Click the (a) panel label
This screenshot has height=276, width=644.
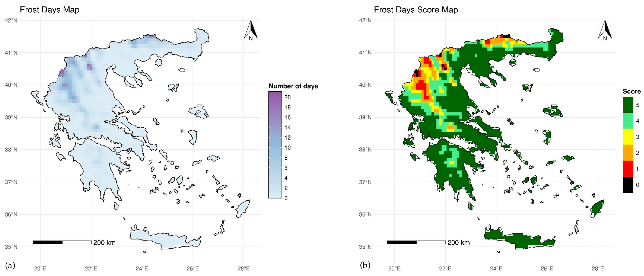[x=10, y=265]
